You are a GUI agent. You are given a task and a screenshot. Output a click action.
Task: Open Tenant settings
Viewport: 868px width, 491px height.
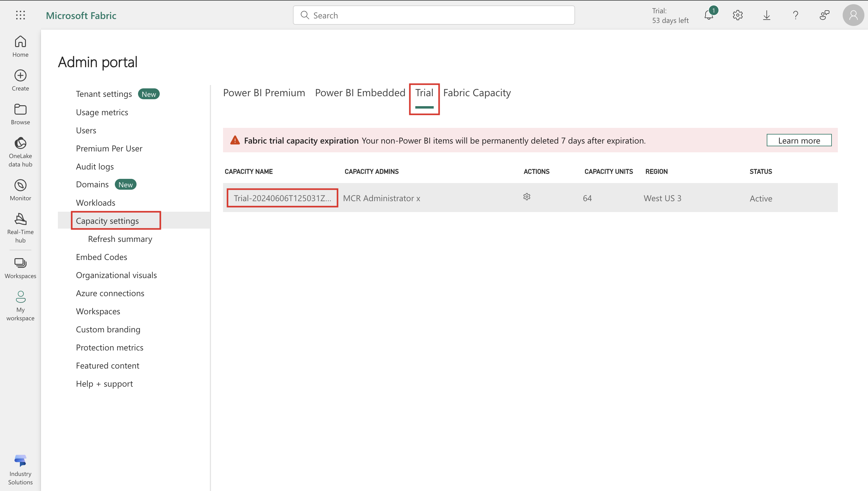point(104,94)
